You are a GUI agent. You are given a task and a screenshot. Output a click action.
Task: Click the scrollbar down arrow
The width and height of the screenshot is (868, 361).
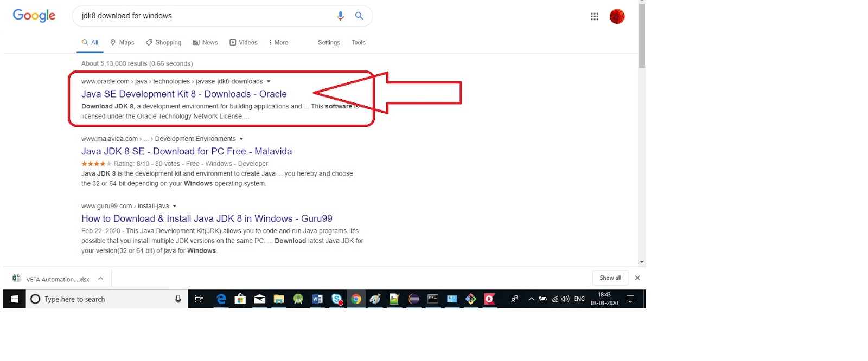click(x=642, y=262)
